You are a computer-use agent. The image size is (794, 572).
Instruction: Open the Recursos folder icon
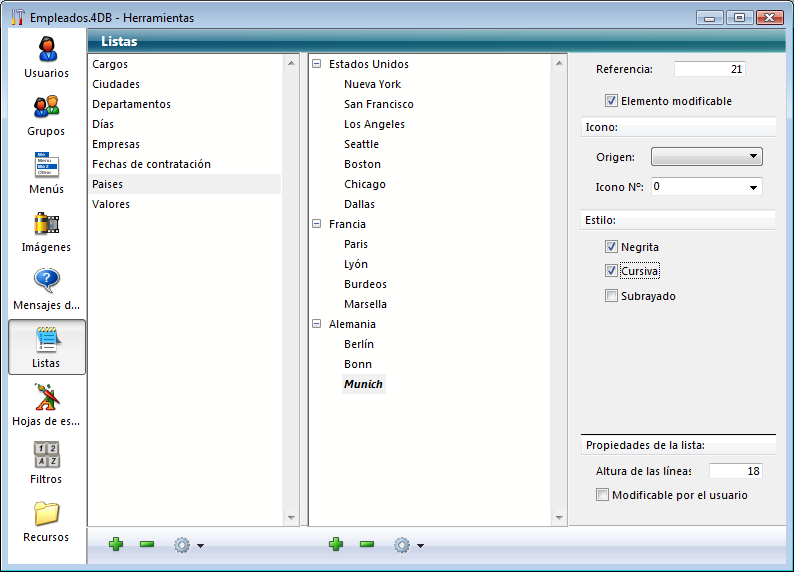46,513
